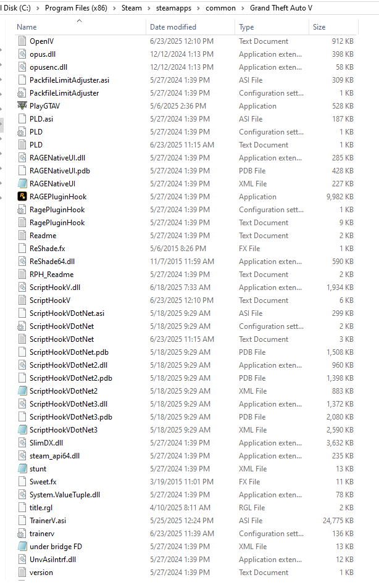
Task: Click the steam_api64.dll file icon
Action: click(x=22, y=456)
